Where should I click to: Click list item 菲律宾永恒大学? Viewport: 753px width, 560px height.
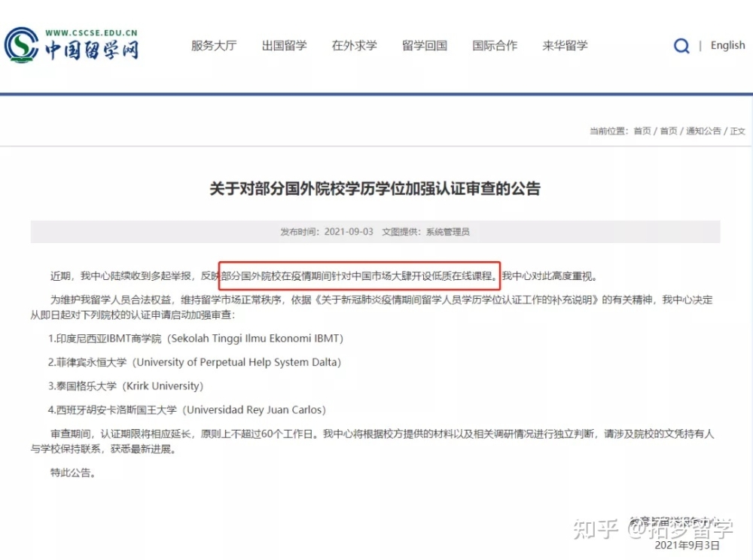(x=194, y=362)
